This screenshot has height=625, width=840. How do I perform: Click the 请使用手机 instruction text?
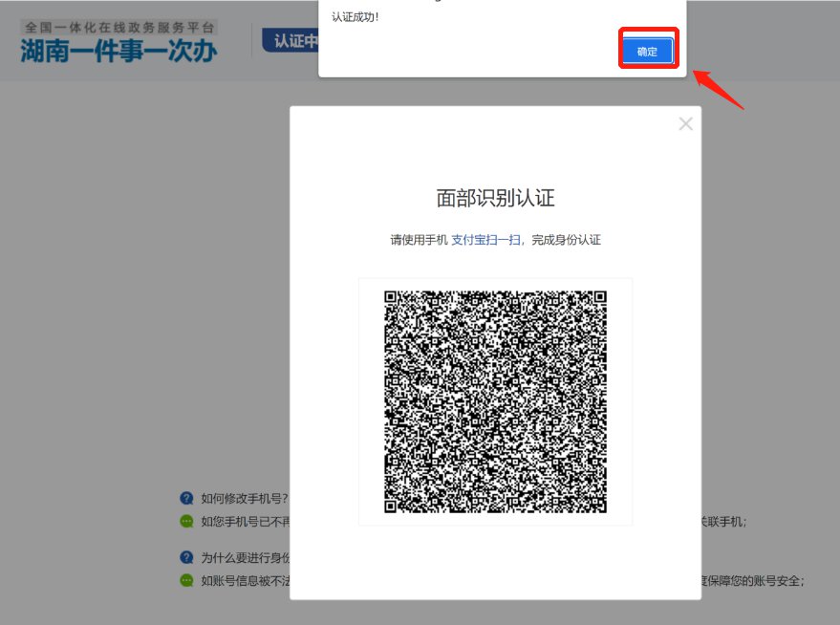pyautogui.click(x=419, y=240)
